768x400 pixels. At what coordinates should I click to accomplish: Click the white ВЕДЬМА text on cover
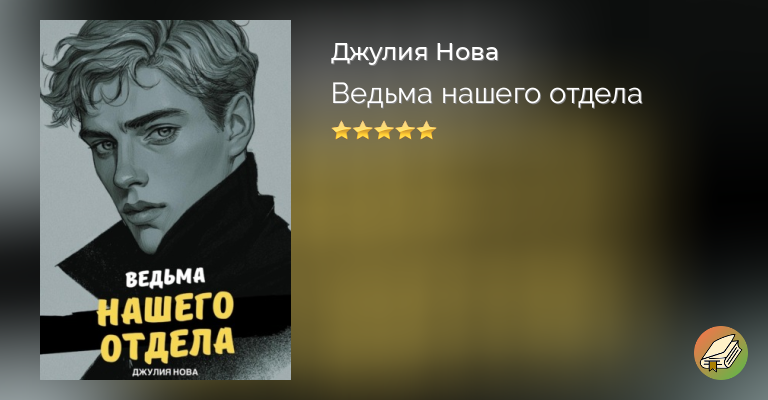coord(165,278)
